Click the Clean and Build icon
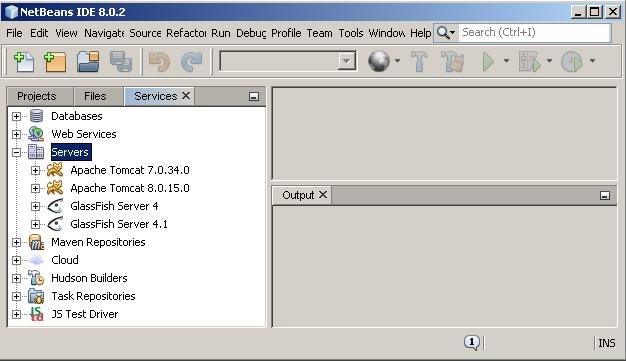The height and width of the screenshot is (361, 626). point(453,61)
